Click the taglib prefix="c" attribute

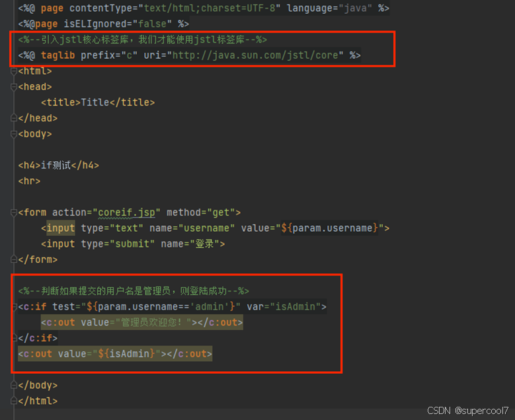(109, 55)
